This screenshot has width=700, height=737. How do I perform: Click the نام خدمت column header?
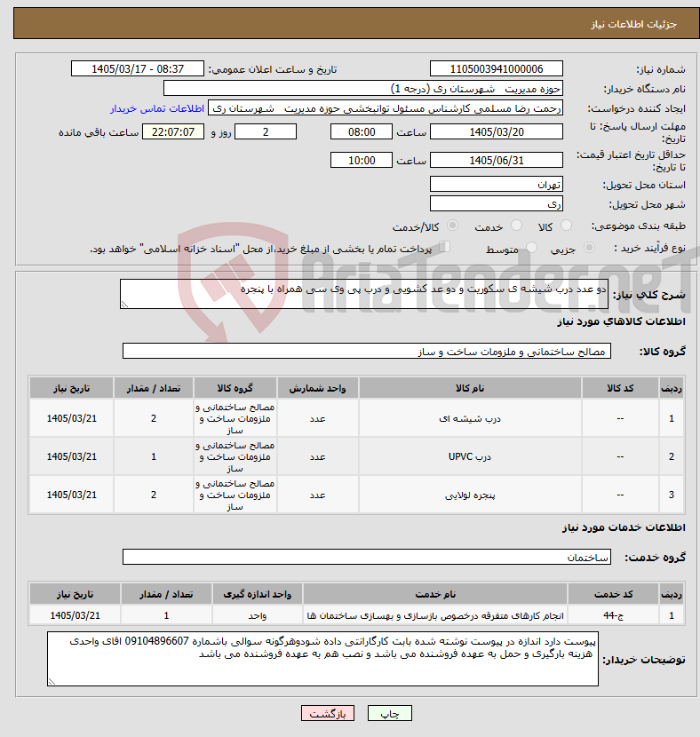435,594
